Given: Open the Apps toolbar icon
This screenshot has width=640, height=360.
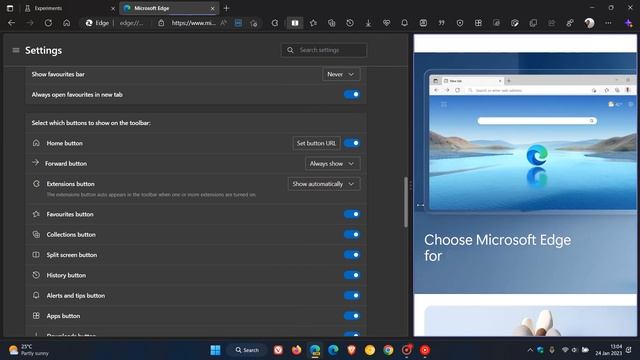Looking at the screenshot, I should click(478, 23).
